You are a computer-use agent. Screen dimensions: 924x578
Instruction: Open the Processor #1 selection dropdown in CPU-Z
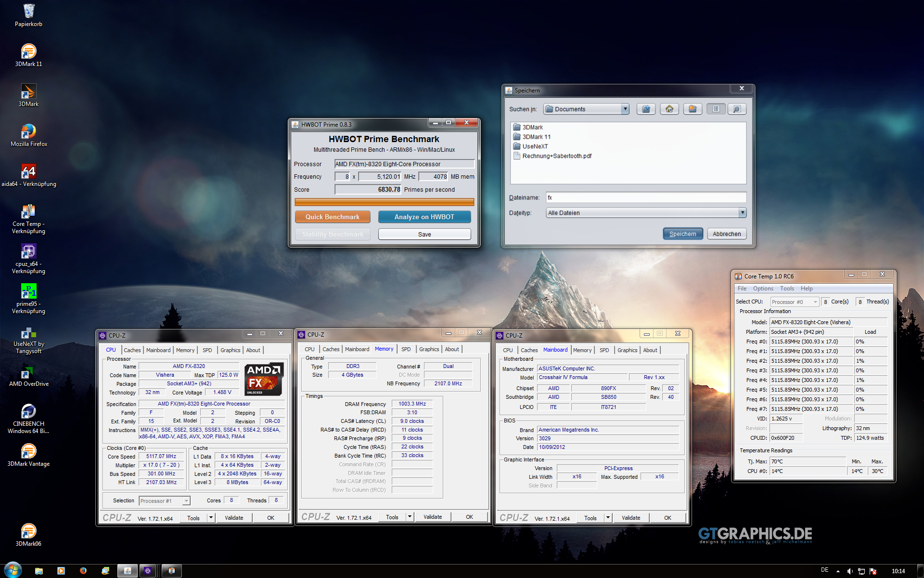click(x=164, y=501)
